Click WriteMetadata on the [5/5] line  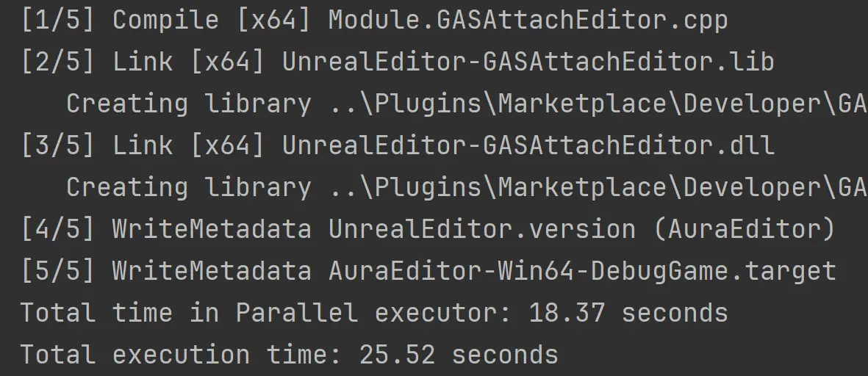[212, 272]
